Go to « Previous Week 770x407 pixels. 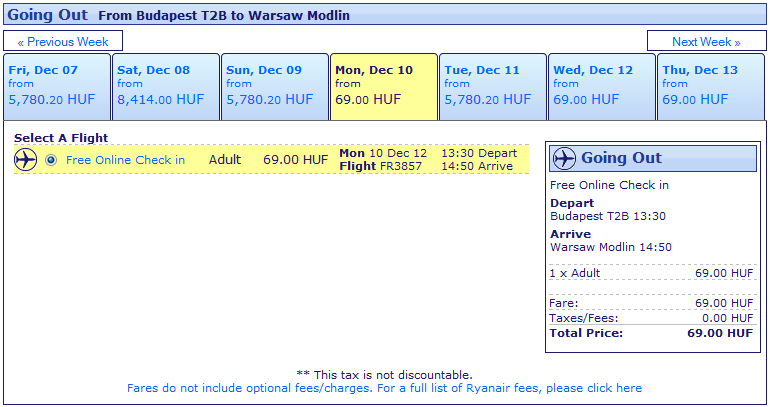(x=63, y=41)
